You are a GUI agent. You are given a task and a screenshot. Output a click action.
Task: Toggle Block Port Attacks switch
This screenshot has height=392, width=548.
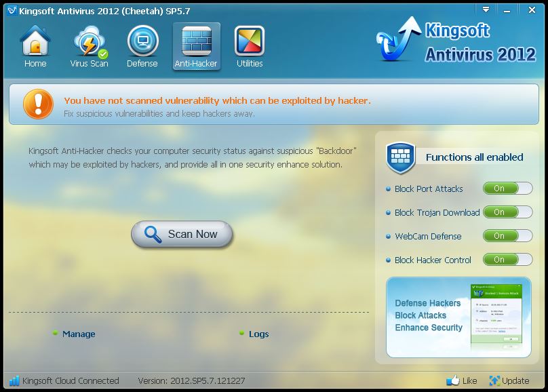coord(507,189)
